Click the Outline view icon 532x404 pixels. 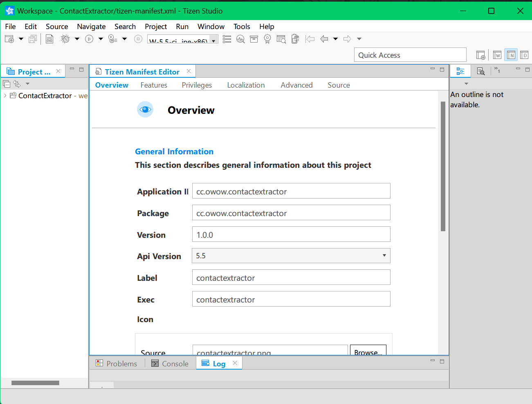[460, 71]
